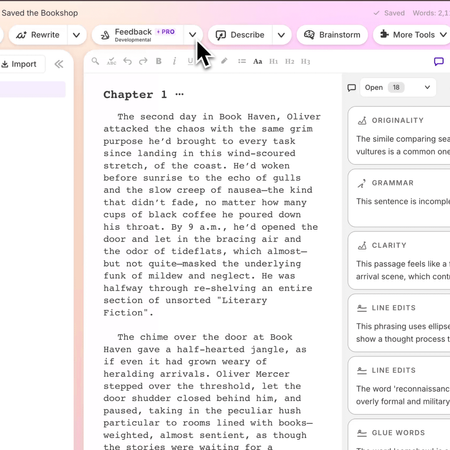Apply Heading 2 style
The height and width of the screenshot is (450, 450).
[x=289, y=61]
